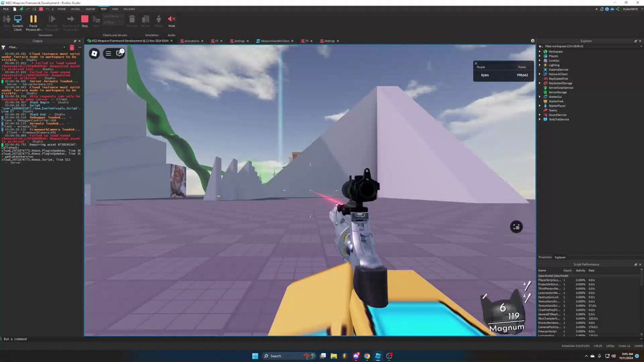
Task: Open the Roblox menu icon in the game viewport
Action: [x=94, y=53]
